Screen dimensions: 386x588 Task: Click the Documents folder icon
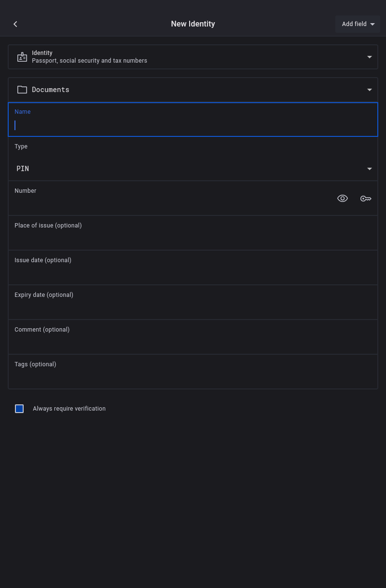coord(22,90)
